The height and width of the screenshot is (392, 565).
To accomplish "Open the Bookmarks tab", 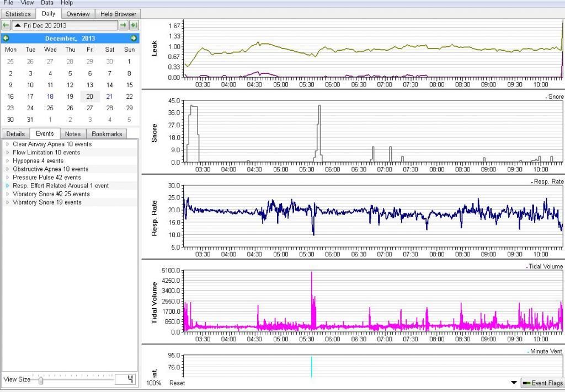I will tap(106, 134).
